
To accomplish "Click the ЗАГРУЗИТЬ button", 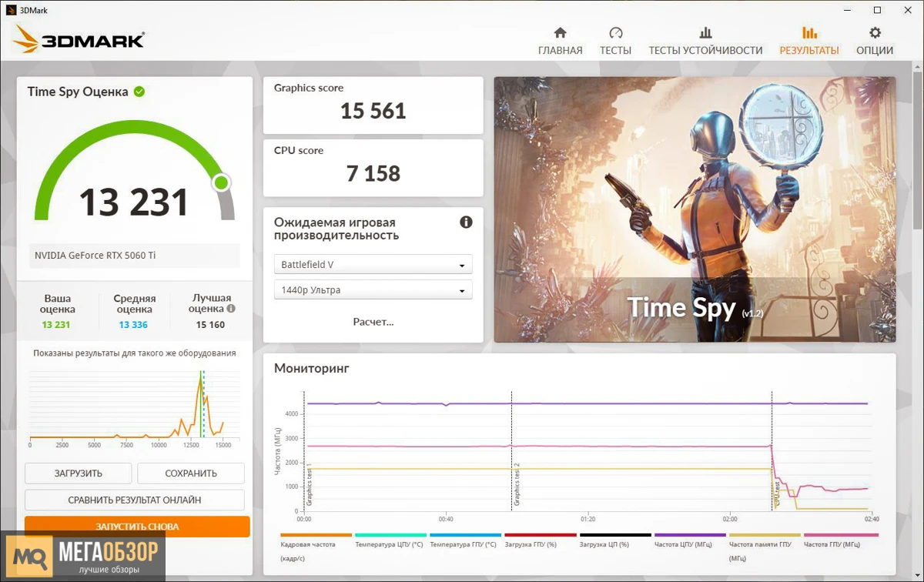I will pyautogui.click(x=79, y=473).
